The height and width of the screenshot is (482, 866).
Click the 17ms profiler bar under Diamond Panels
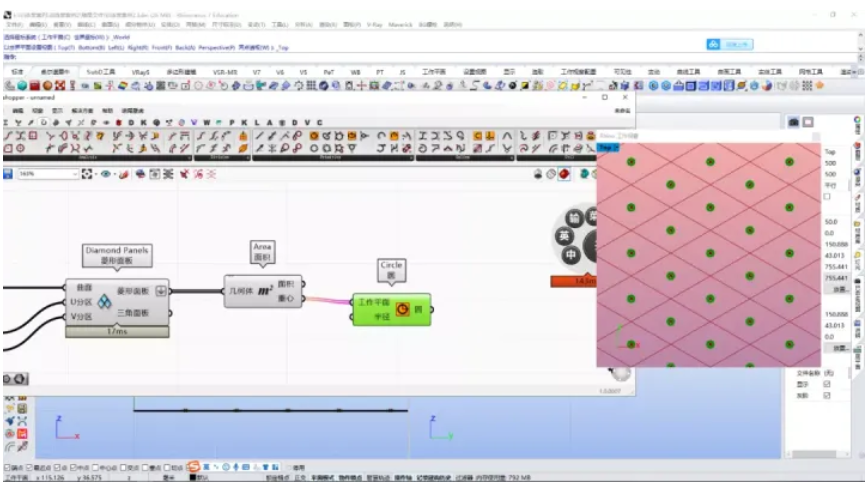click(x=117, y=331)
